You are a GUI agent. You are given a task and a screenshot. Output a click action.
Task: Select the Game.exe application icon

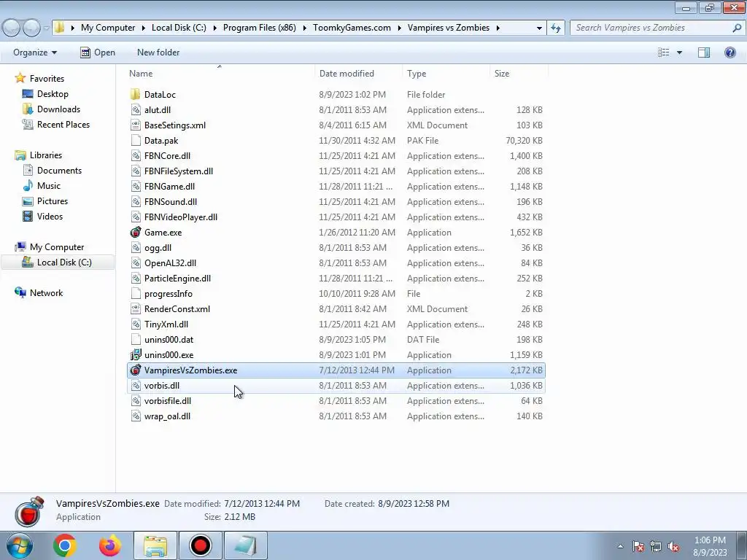click(x=135, y=233)
